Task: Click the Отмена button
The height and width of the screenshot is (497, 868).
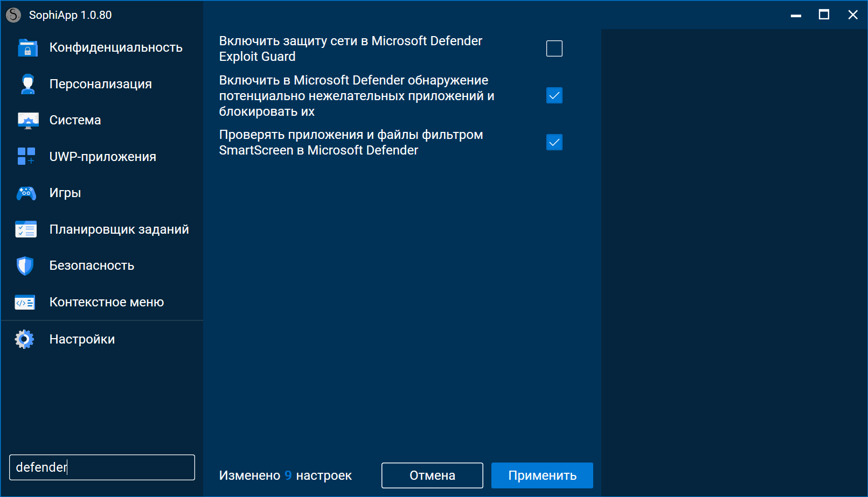Action: click(x=432, y=475)
